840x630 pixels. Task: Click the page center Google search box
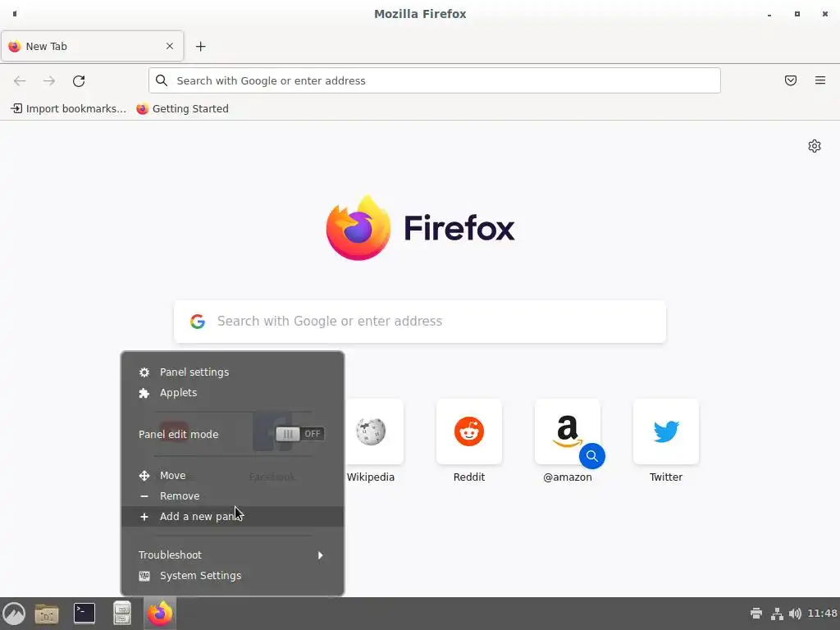coord(420,322)
